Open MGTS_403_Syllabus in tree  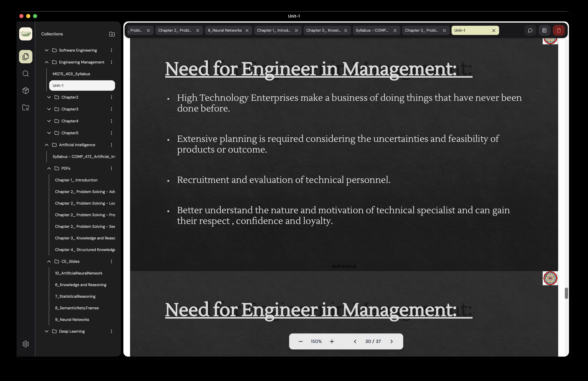point(71,74)
